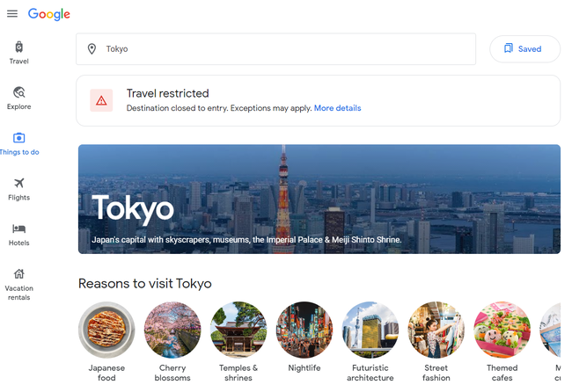Open the Vacation rentals house icon

pos(19,273)
